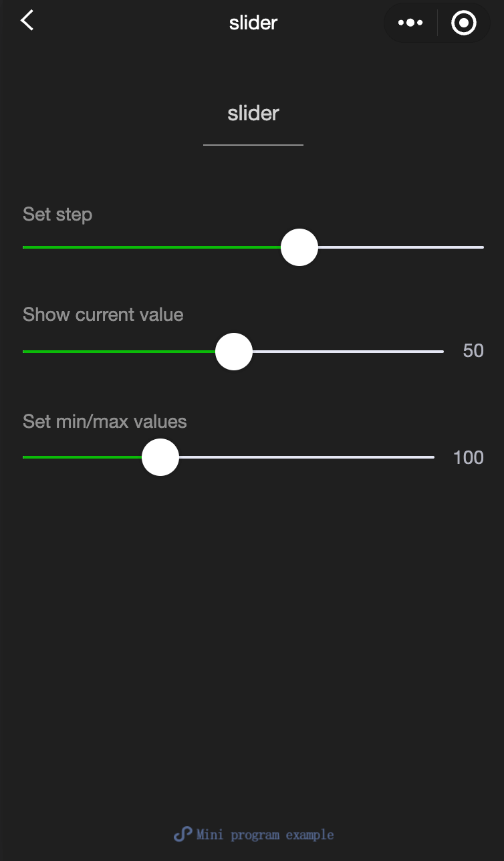Click the Set min/max values slider handle
This screenshot has height=861, width=504.
(160, 457)
